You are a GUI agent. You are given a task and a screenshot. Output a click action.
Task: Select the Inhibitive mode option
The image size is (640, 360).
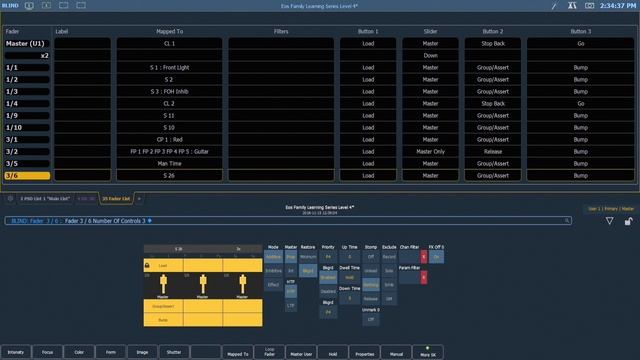tap(273, 271)
